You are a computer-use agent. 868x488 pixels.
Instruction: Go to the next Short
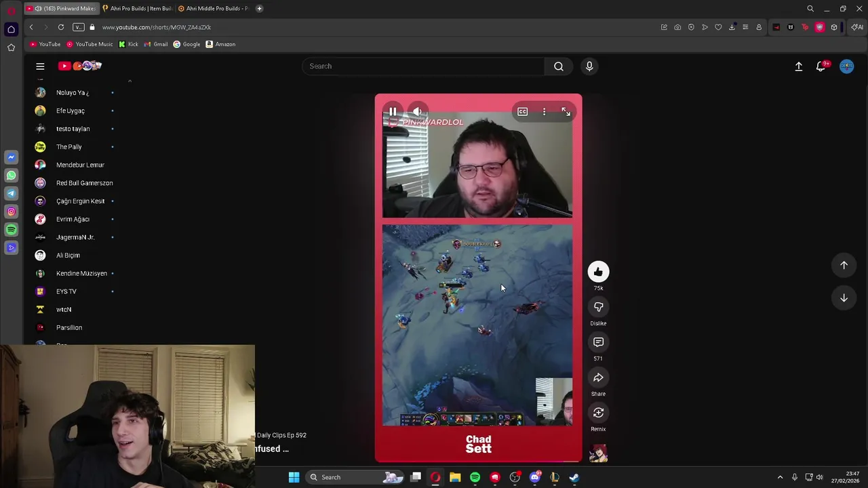point(844,298)
